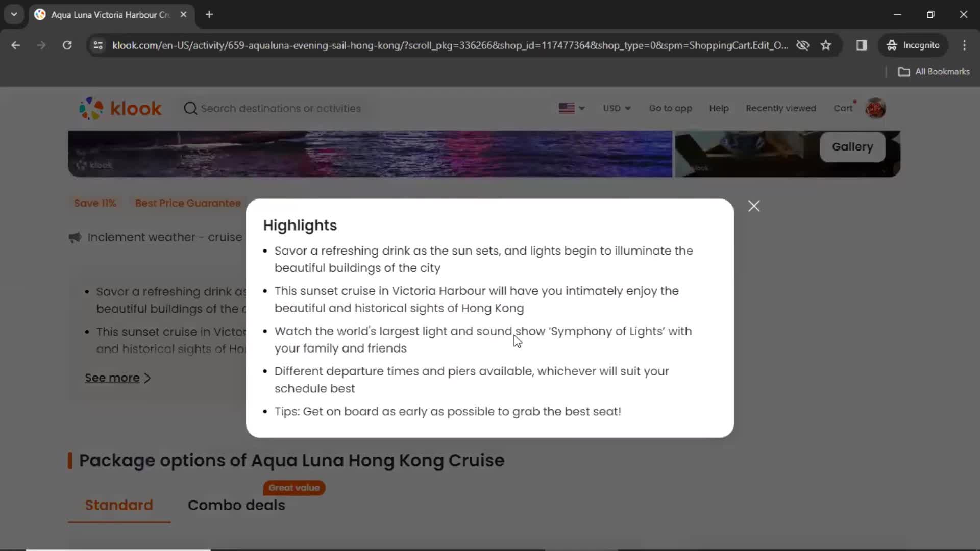Select the Standard package tab
The width and height of the screenshot is (980, 551).
[x=119, y=505]
